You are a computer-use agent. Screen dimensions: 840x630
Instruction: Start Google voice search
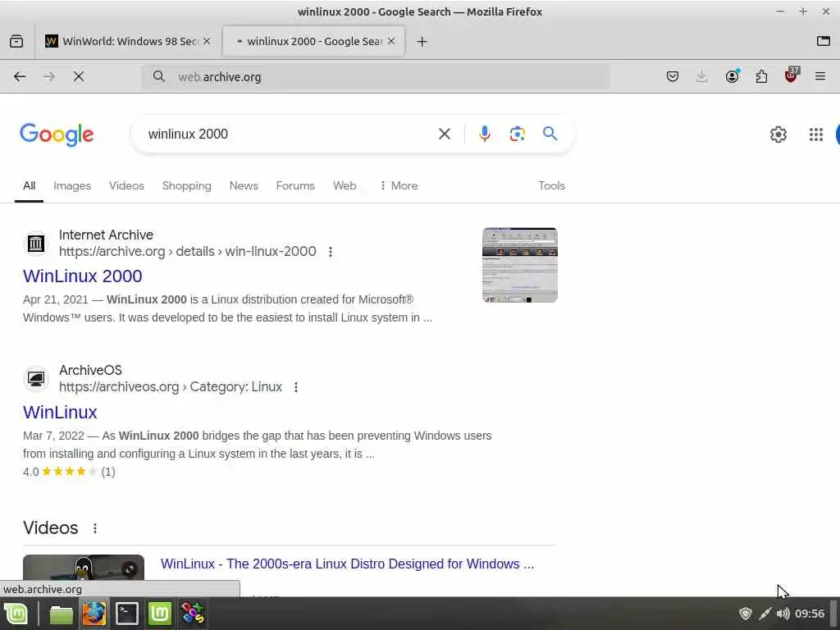(x=484, y=134)
